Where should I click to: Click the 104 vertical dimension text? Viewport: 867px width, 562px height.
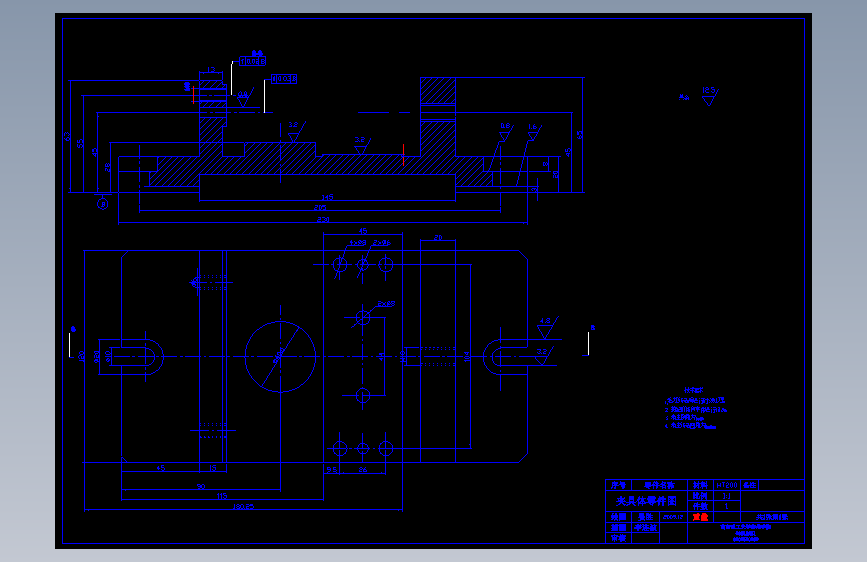coord(467,357)
